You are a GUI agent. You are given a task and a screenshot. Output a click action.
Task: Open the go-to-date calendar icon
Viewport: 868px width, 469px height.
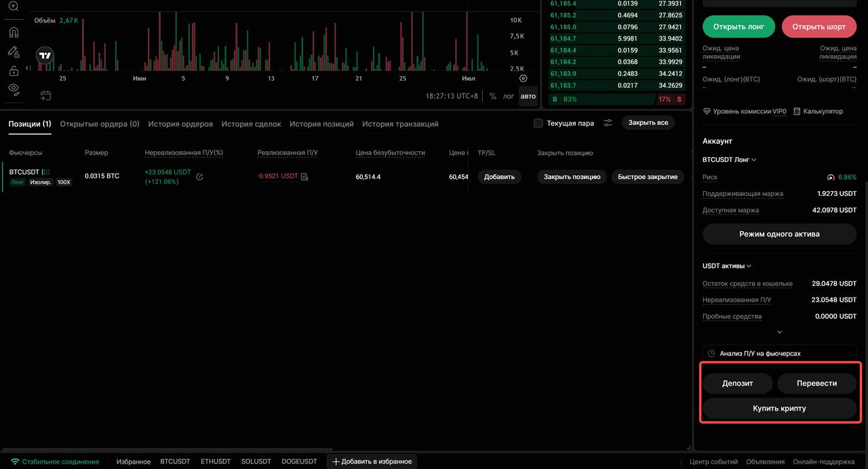click(45, 96)
